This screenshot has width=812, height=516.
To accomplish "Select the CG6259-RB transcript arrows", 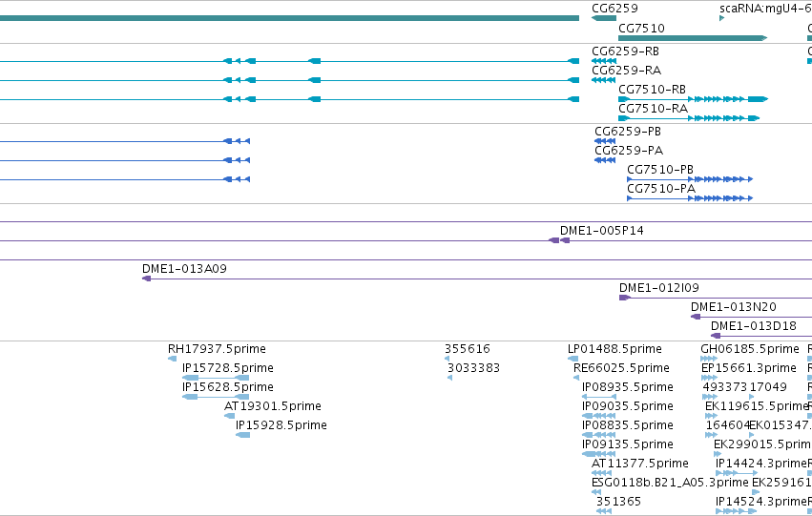I will [604, 61].
